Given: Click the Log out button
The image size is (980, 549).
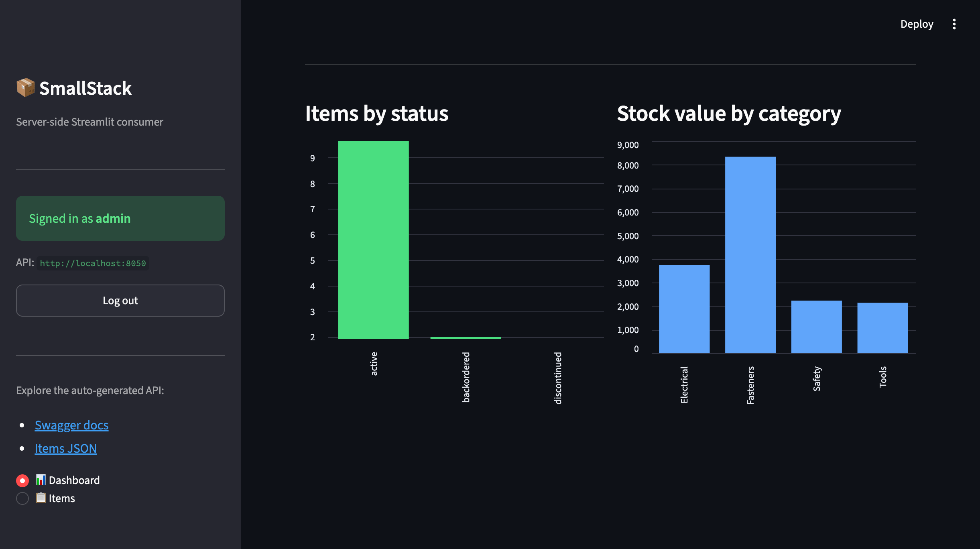Looking at the screenshot, I should tap(120, 301).
